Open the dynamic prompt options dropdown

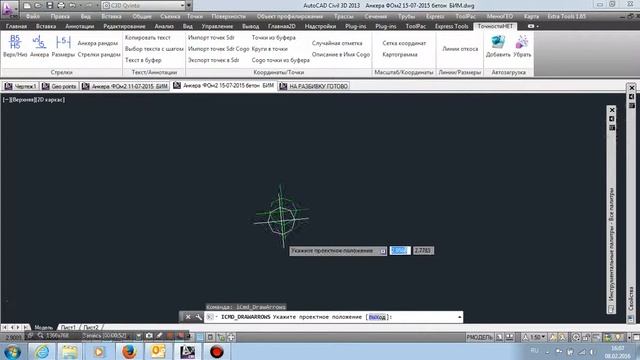382,251
